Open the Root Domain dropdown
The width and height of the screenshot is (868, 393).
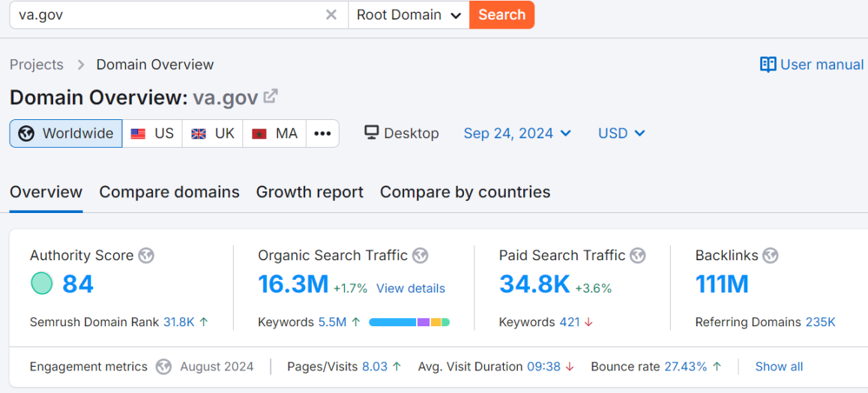pos(409,15)
